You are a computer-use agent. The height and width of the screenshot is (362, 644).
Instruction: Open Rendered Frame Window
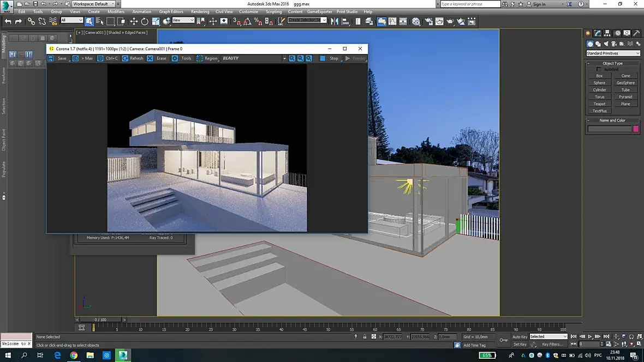coord(439,21)
